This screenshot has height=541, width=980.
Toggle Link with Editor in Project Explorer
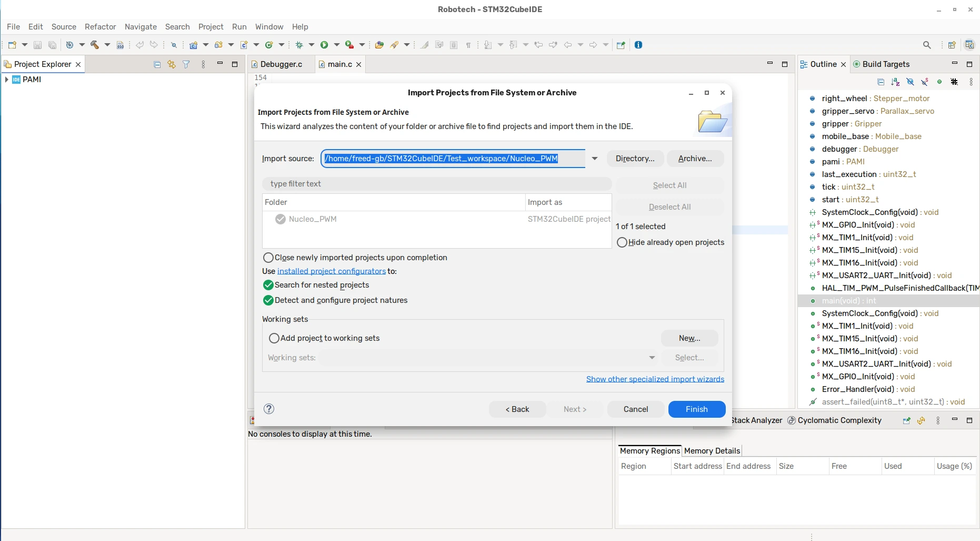point(172,64)
